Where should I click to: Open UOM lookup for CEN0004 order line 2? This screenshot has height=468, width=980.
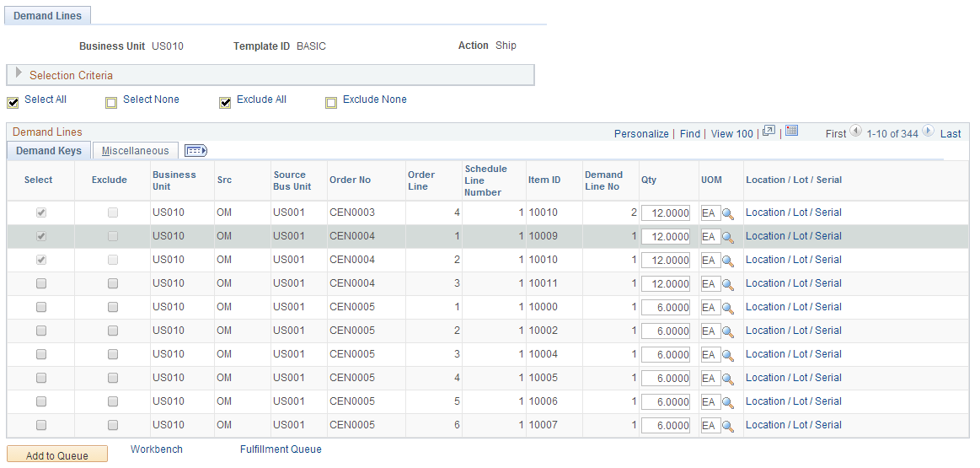pyautogui.click(x=727, y=261)
